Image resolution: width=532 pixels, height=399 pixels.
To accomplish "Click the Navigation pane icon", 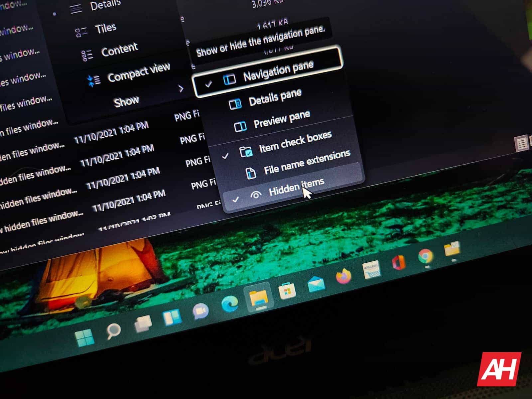I will 229,79.
